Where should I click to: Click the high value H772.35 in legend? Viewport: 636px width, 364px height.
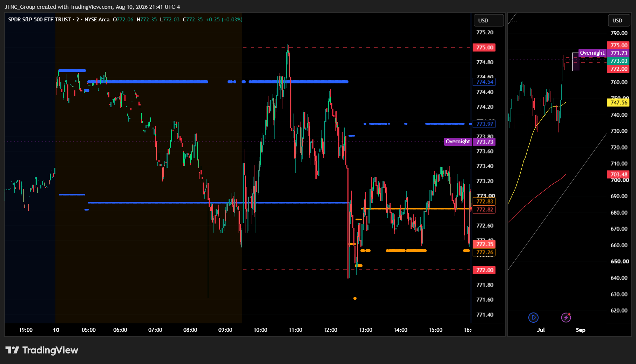(147, 20)
